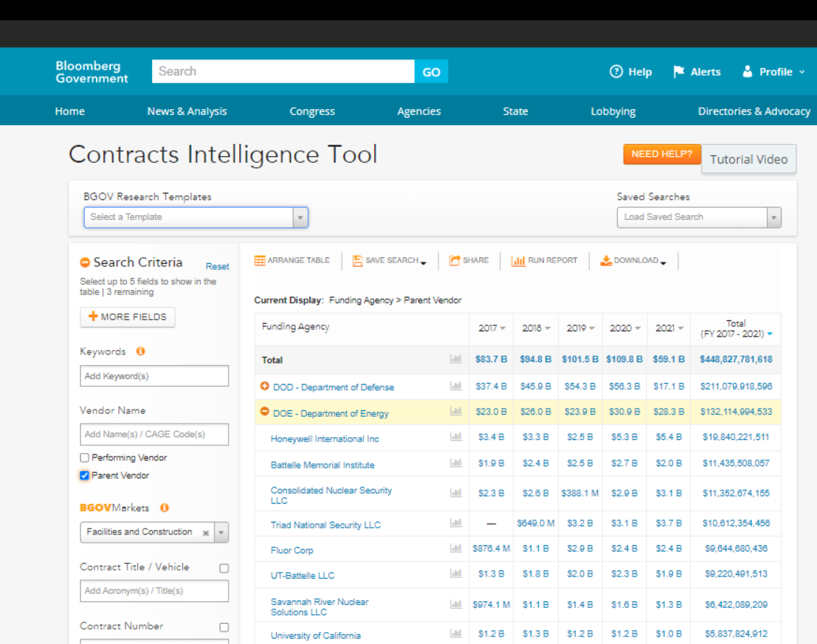Click the Run Report chart icon
The height and width of the screenshot is (644, 817).
coord(518,260)
